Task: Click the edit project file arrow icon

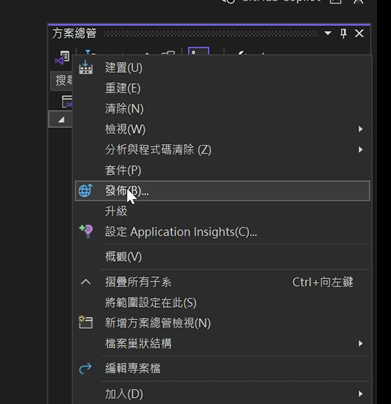Action: [85, 368]
